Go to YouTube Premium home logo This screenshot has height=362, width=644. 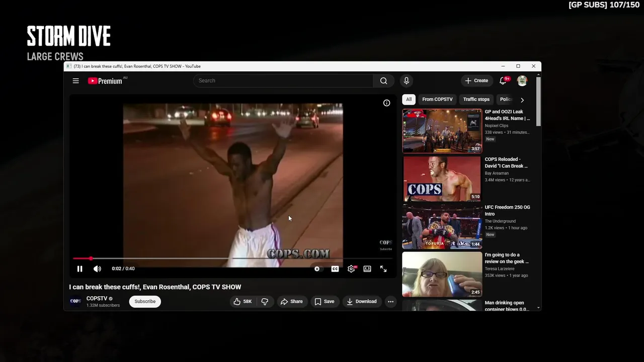coord(105,80)
